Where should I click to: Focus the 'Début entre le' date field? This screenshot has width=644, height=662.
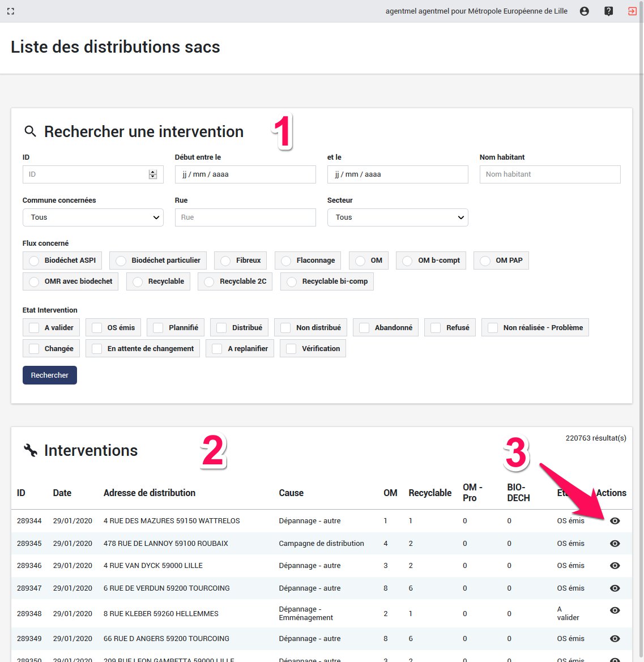pos(245,174)
